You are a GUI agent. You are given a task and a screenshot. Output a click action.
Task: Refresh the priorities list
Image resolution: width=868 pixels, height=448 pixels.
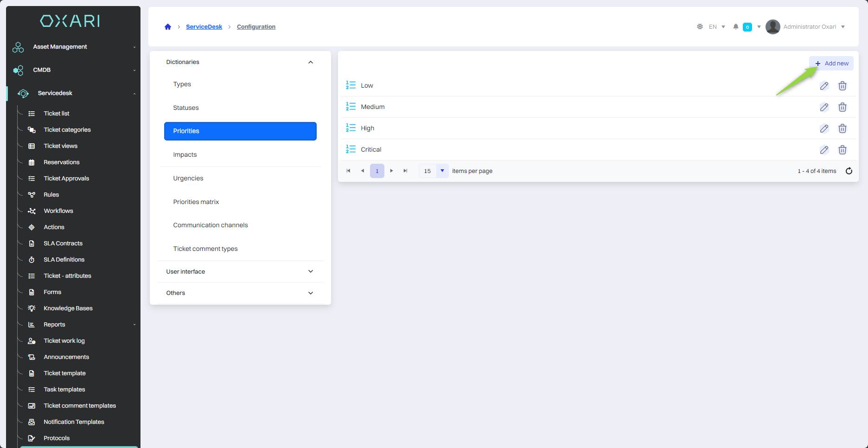click(x=849, y=171)
